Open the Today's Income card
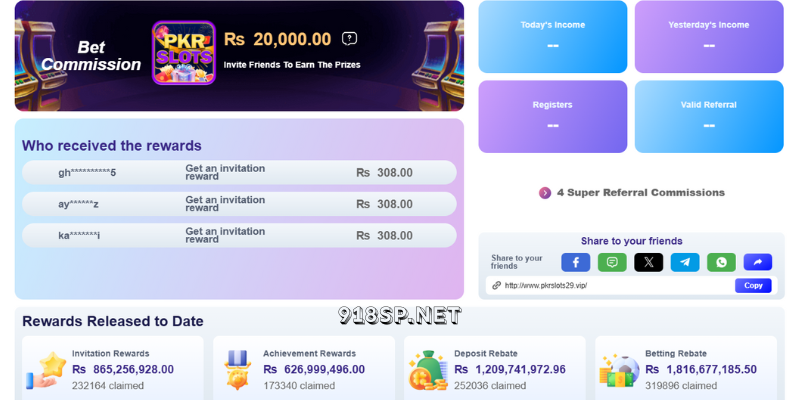This screenshot has width=800, height=400. 553,37
